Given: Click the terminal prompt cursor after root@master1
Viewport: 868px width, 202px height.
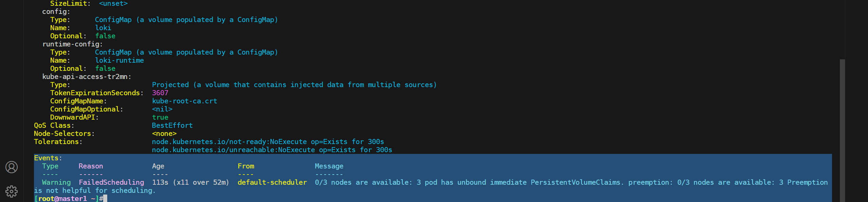Looking at the screenshot, I should (105, 199).
